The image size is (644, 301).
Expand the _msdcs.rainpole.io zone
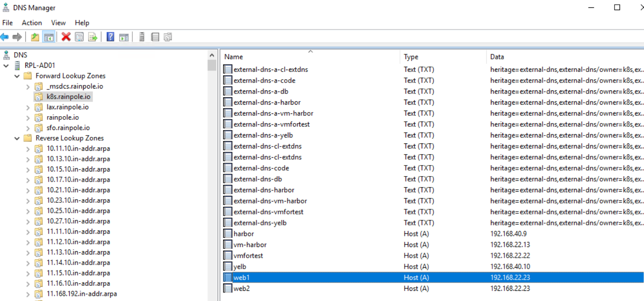pos(28,87)
